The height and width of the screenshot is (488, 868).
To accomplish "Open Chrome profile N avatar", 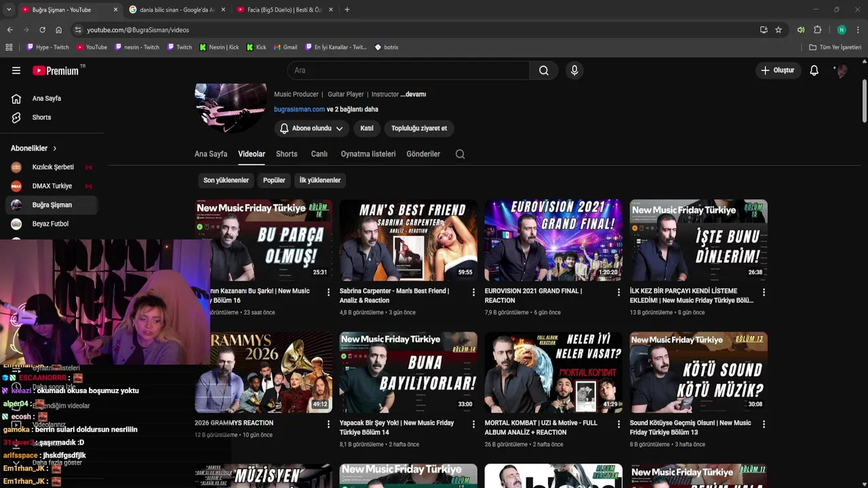I will pyautogui.click(x=842, y=30).
